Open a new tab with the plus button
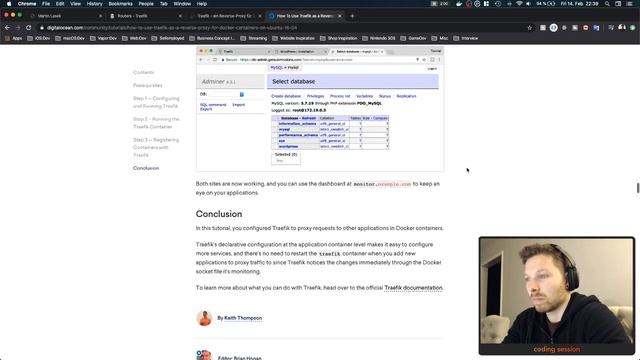The height and width of the screenshot is (360, 640). click(352, 16)
